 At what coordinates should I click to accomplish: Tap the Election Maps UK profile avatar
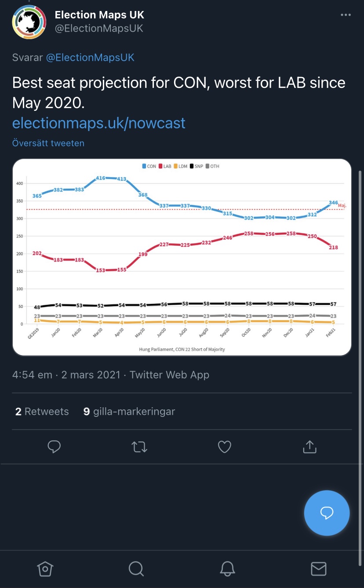[29, 22]
